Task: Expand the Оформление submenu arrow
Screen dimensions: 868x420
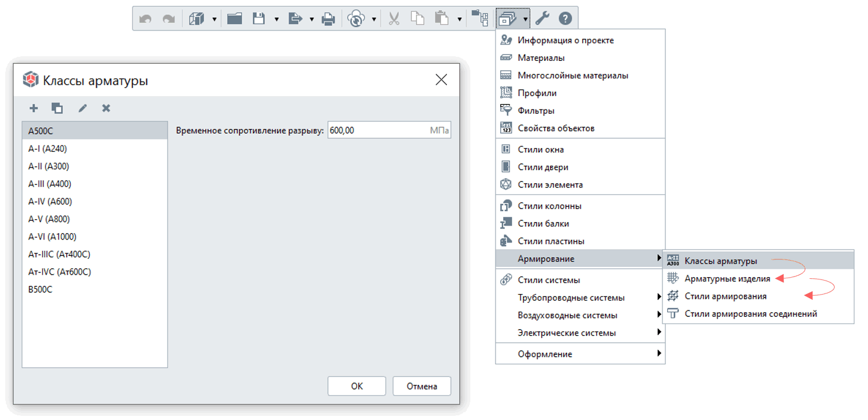Action: point(659,354)
